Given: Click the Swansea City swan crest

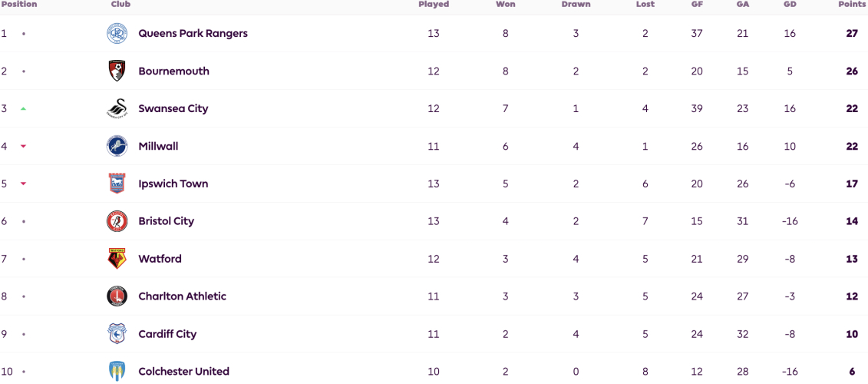Looking at the screenshot, I should coord(117,108).
